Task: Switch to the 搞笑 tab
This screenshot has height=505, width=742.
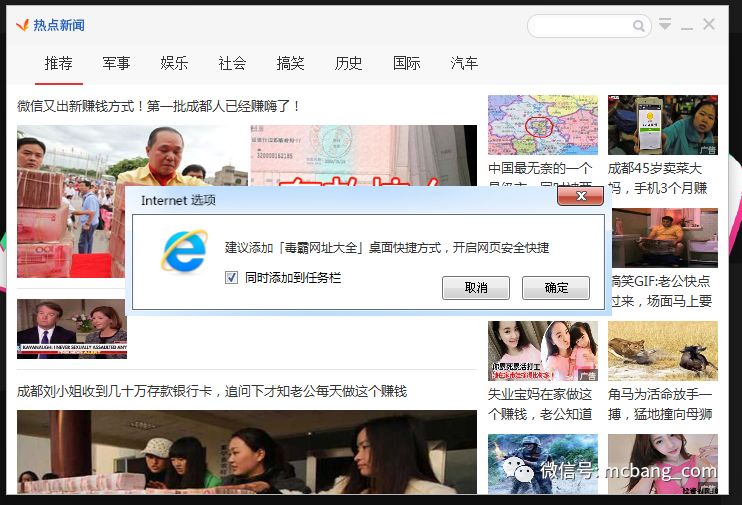Action: point(291,63)
